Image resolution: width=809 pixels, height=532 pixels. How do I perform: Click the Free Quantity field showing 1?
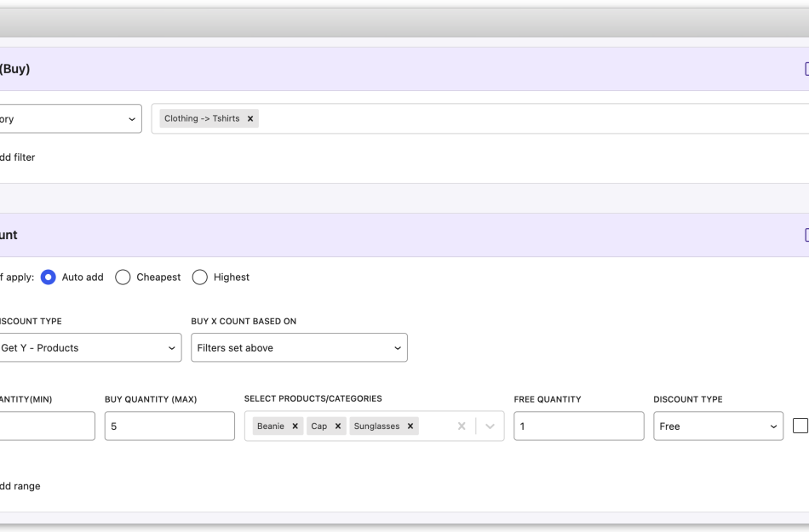pyautogui.click(x=578, y=426)
